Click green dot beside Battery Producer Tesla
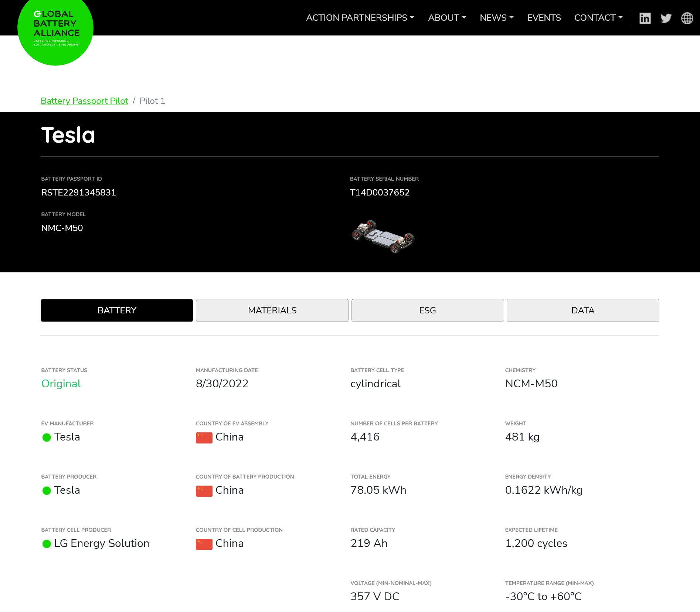 tap(47, 491)
